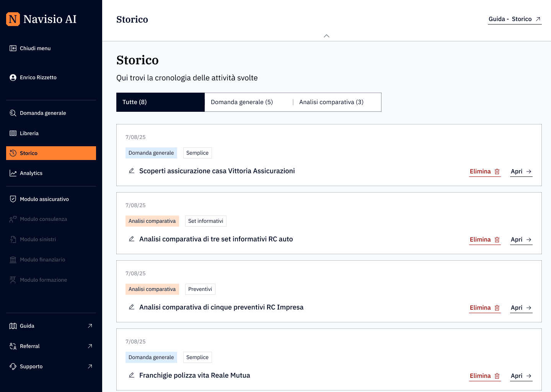Screen dimensions: 551x392
Task: Open Modulo assicurativo from sidebar
Action: pyautogui.click(x=44, y=199)
